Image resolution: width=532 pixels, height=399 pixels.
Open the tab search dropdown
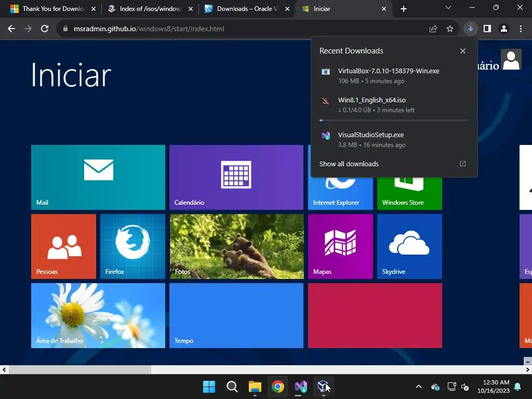pos(448,7)
